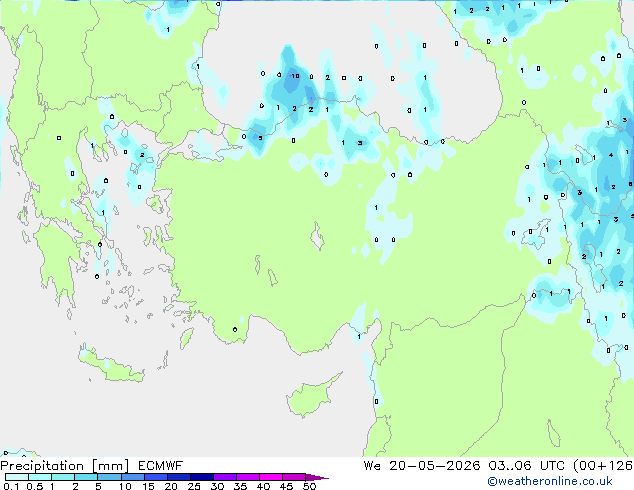
Task: Click the island of Crete on the map
Action: (x=111, y=365)
